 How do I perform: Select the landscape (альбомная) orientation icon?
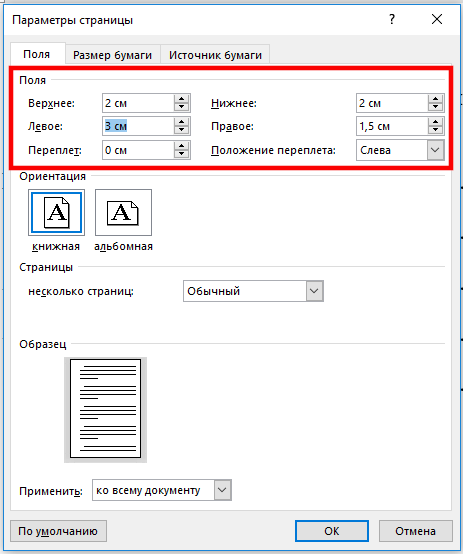(x=123, y=212)
